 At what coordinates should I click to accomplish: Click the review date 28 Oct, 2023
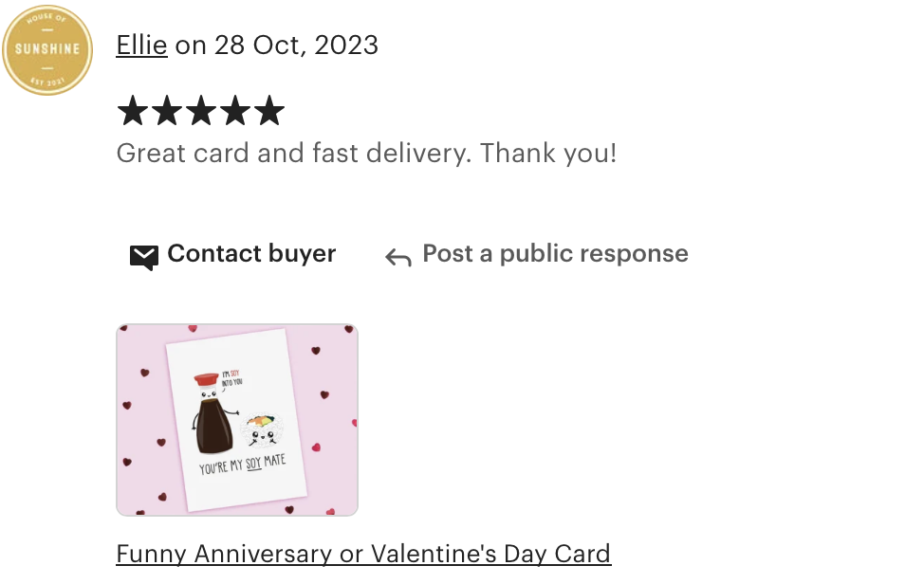pos(296,46)
